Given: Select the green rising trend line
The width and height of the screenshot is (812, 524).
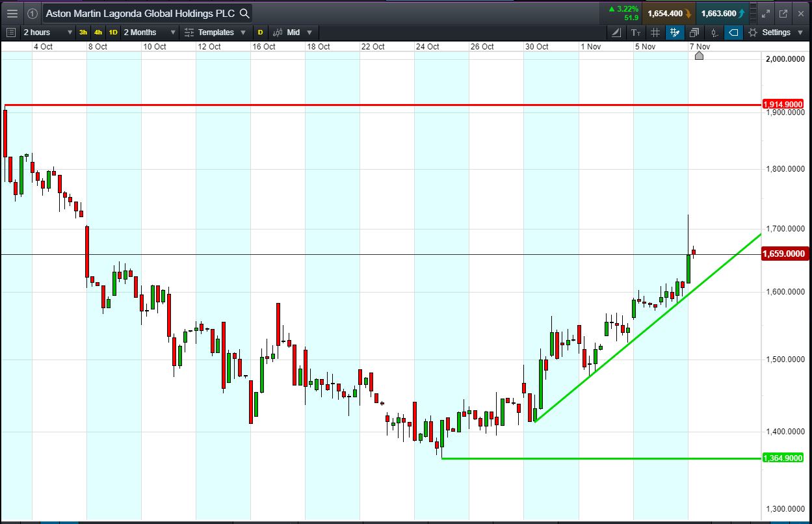Looking at the screenshot, I should (x=647, y=328).
